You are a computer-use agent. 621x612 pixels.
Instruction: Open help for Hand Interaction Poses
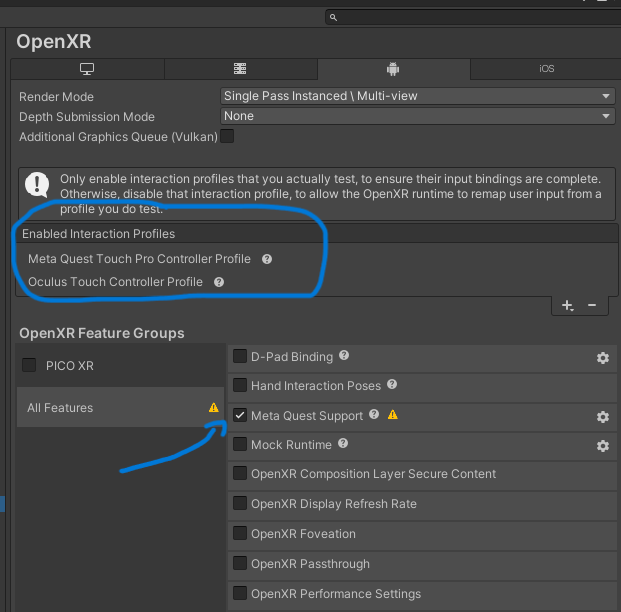[x=392, y=384]
